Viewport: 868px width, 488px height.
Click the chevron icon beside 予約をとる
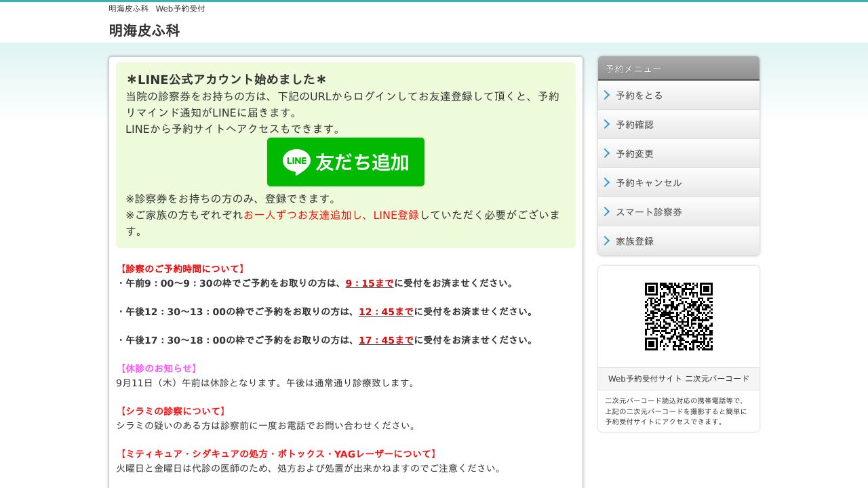tap(606, 95)
